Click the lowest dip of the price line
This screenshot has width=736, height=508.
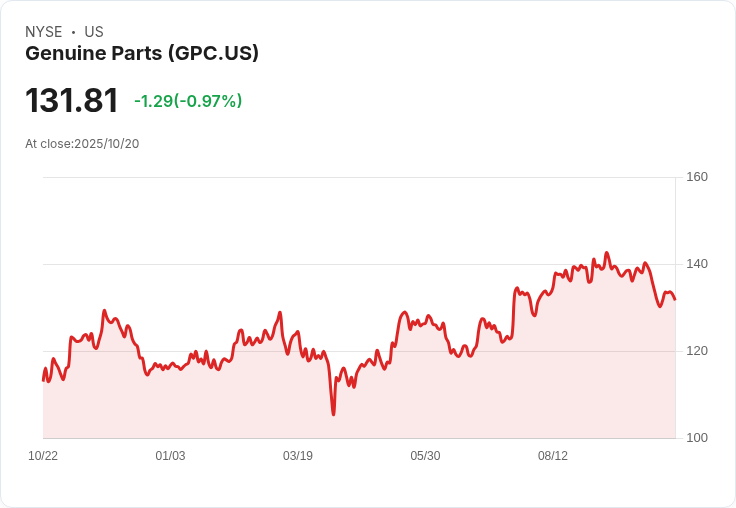tap(333, 414)
